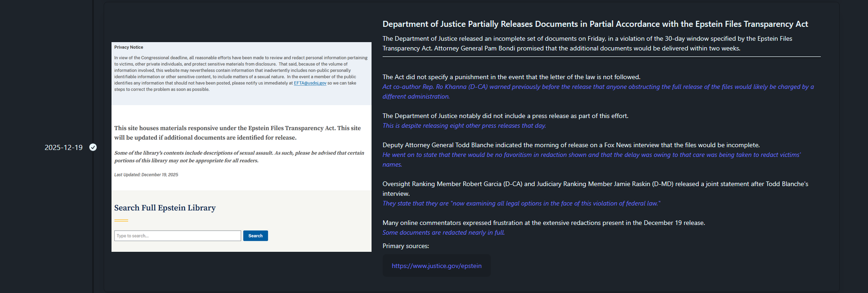Open the https://www.justice.gov/epstein source link
This screenshot has height=293, width=868.
click(x=437, y=266)
